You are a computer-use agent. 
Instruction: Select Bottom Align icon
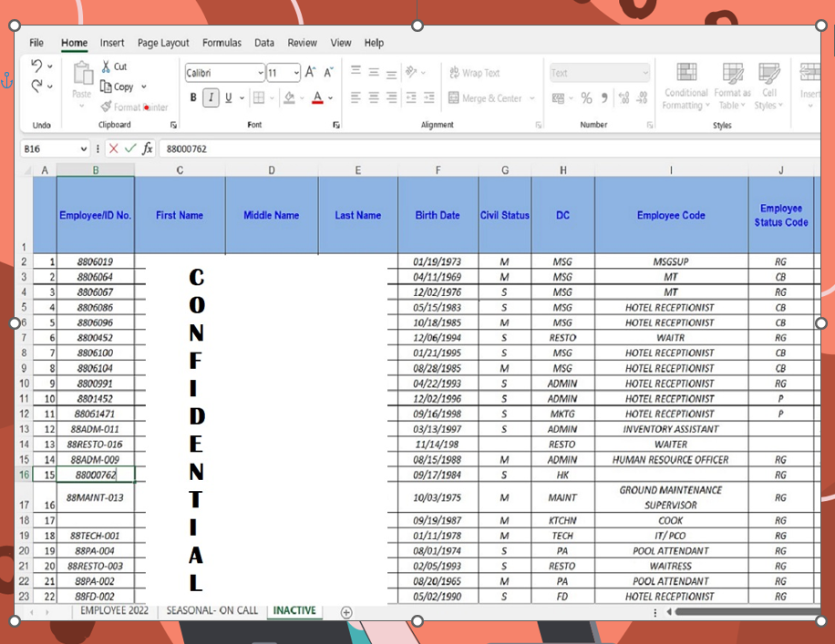click(391, 73)
